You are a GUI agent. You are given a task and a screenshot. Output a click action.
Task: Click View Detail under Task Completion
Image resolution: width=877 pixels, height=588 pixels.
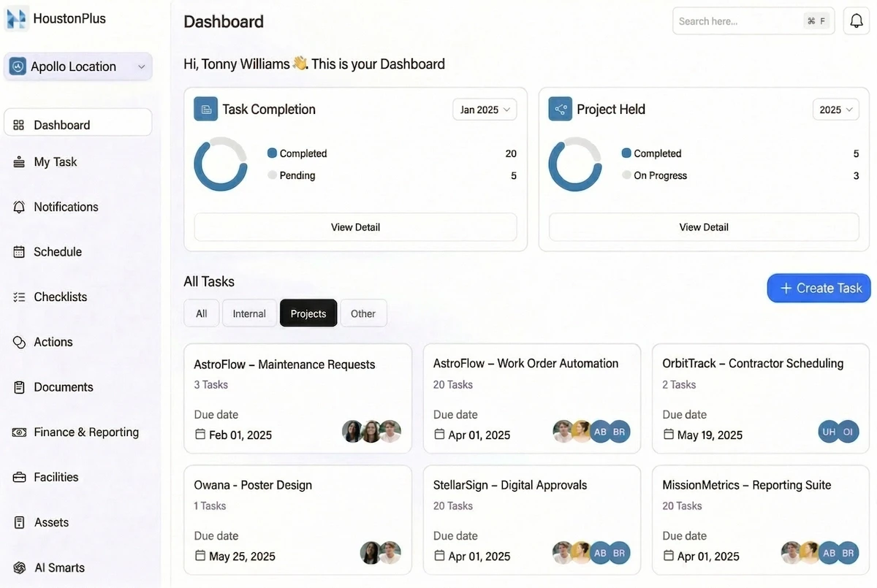pos(355,227)
